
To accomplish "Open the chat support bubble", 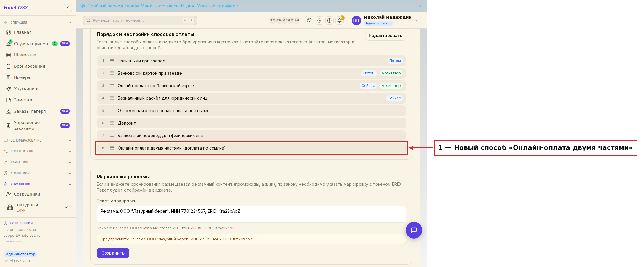I will (414, 230).
